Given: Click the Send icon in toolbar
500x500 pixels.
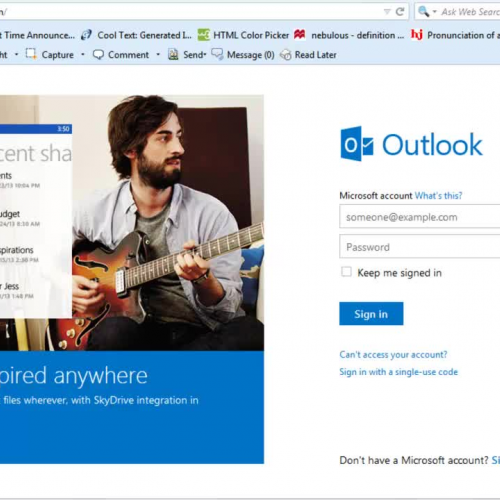Looking at the screenshot, I should point(173,54).
